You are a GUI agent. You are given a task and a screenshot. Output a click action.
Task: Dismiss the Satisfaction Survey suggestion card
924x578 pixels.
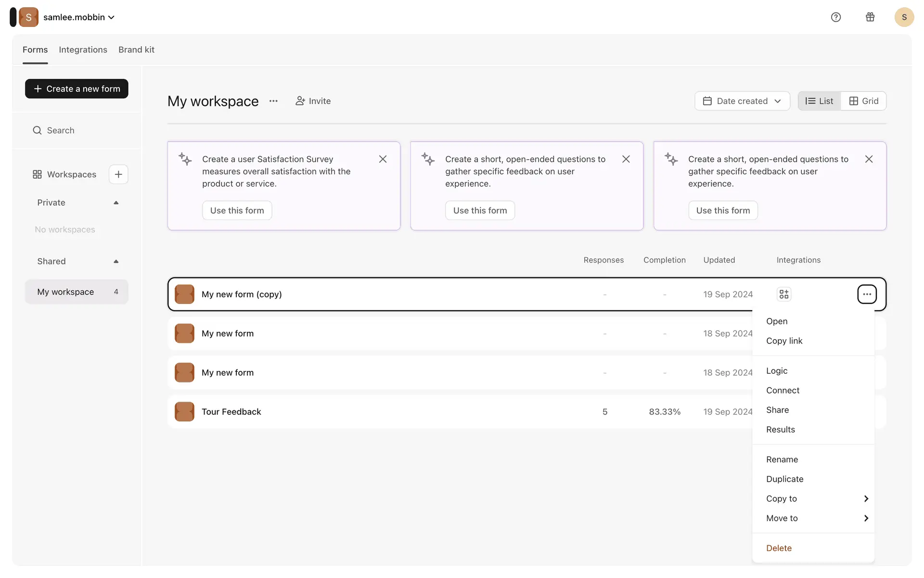tap(383, 159)
